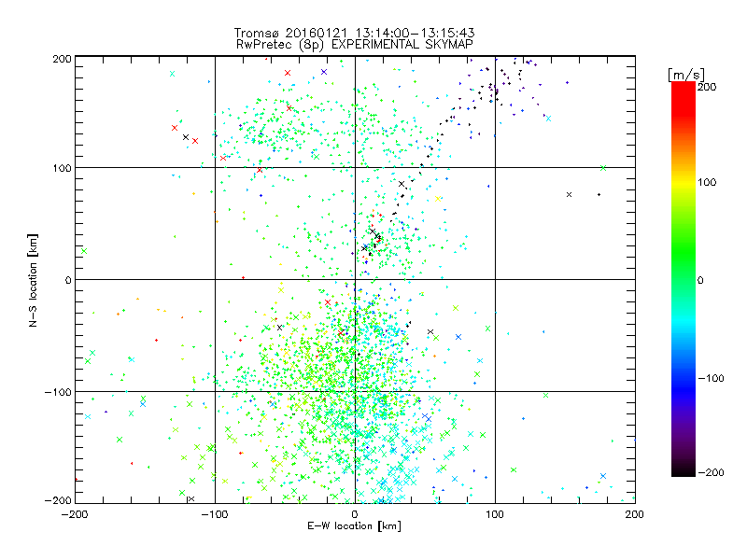Pick the black bottom end of the colorbar
Screen dimensions: 747x560
[x=684, y=470]
